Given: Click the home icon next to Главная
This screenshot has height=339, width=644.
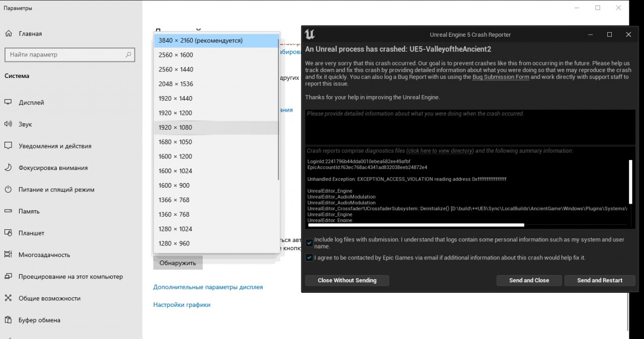Looking at the screenshot, I should pyautogui.click(x=9, y=34).
